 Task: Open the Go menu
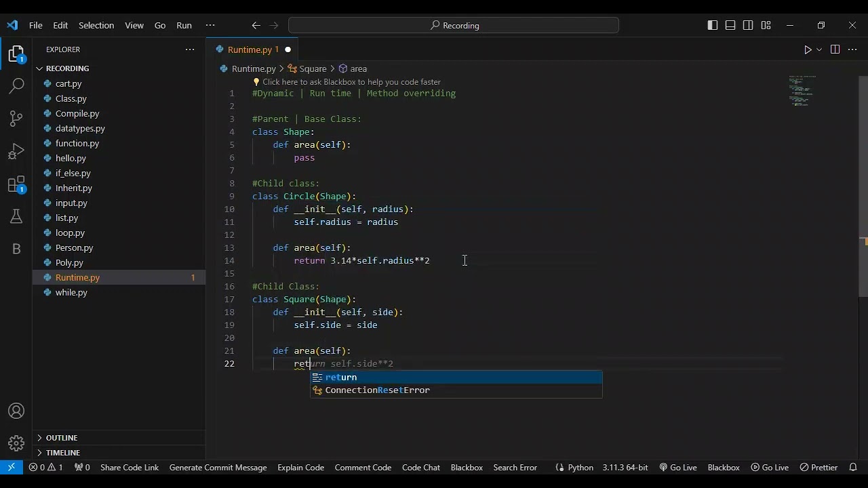click(160, 25)
